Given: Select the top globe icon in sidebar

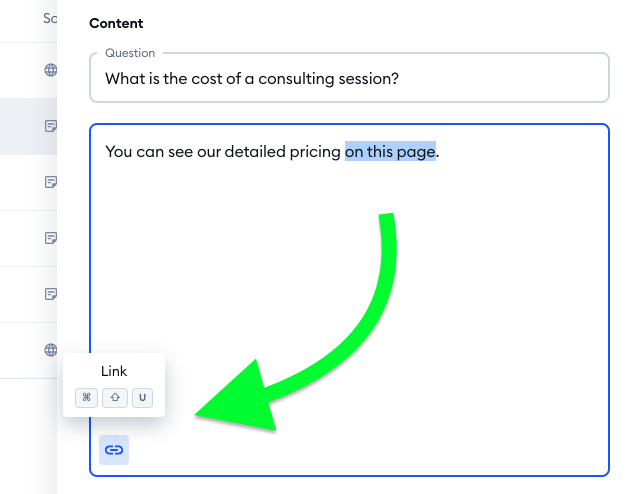Looking at the screenshot, I should tap(51, 70).
